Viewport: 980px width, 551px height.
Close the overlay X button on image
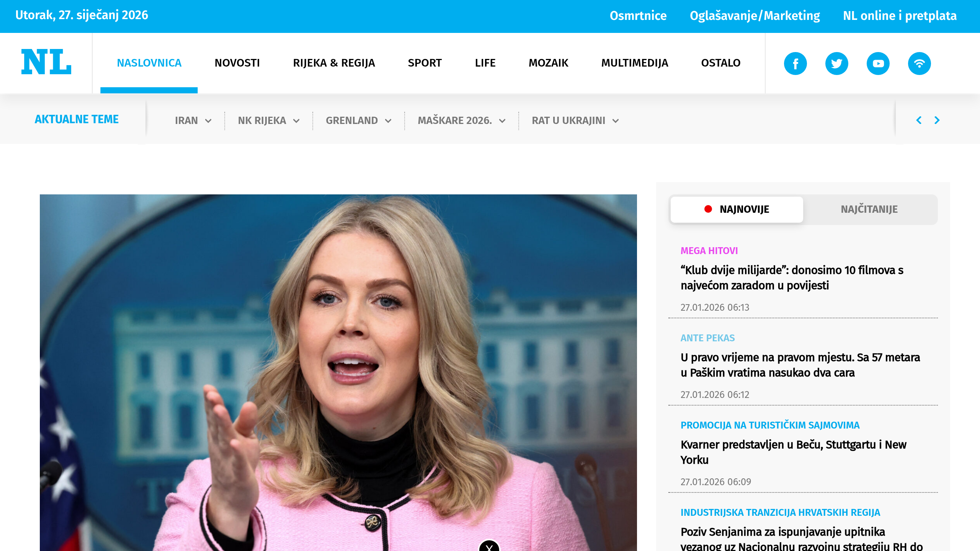(489, 546)
